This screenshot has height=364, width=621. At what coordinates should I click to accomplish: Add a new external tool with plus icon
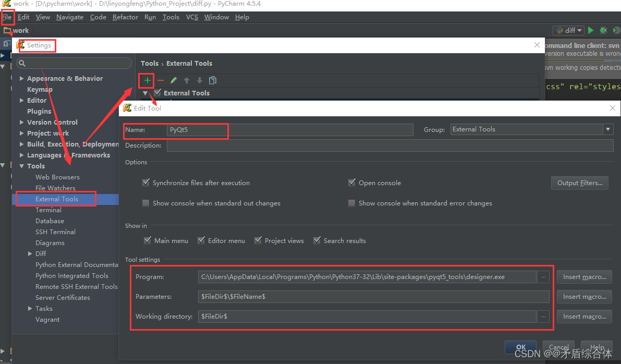point(147,80)
